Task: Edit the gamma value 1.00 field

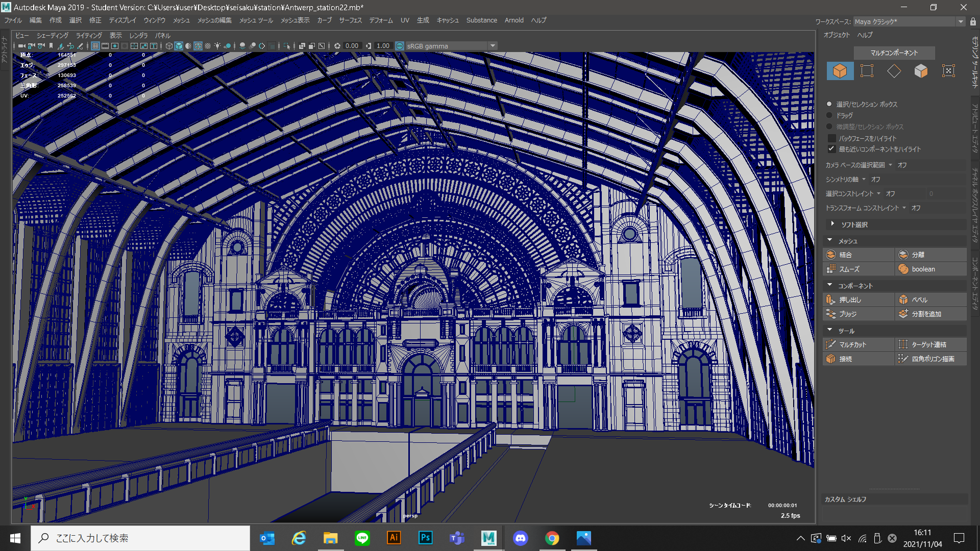Action: coord(383,46)
